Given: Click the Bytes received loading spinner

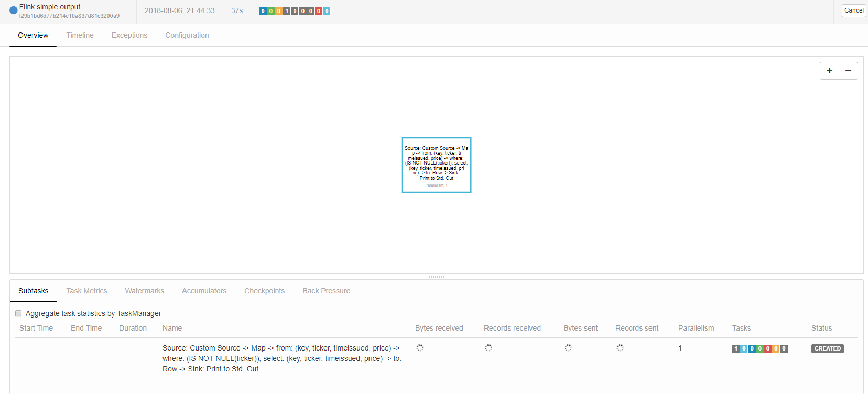Looking at the screenshot, I should pyautogui.click(x=420, y=348).
